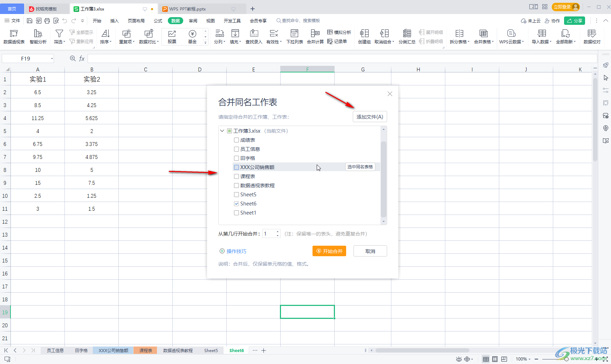Click the print icon in quick toolbar

coord(47,21)
